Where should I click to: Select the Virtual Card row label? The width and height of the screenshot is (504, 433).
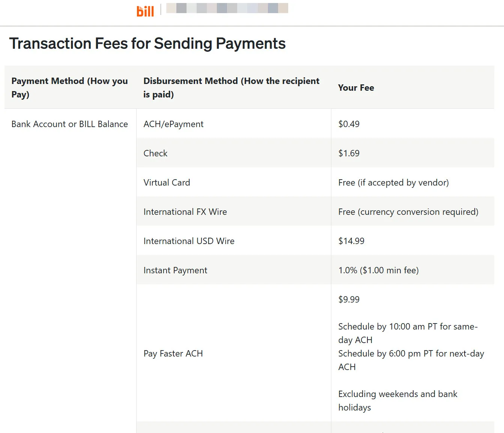click(167, 183)
